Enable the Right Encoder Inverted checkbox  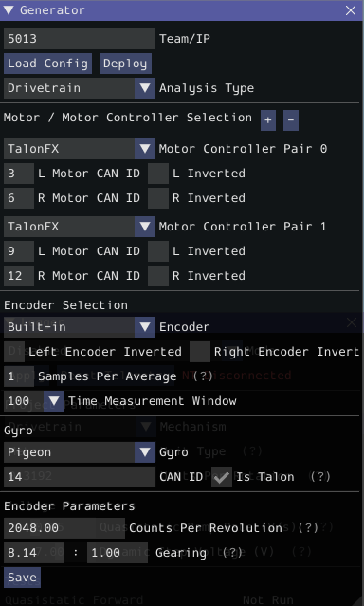pos(200,352)
